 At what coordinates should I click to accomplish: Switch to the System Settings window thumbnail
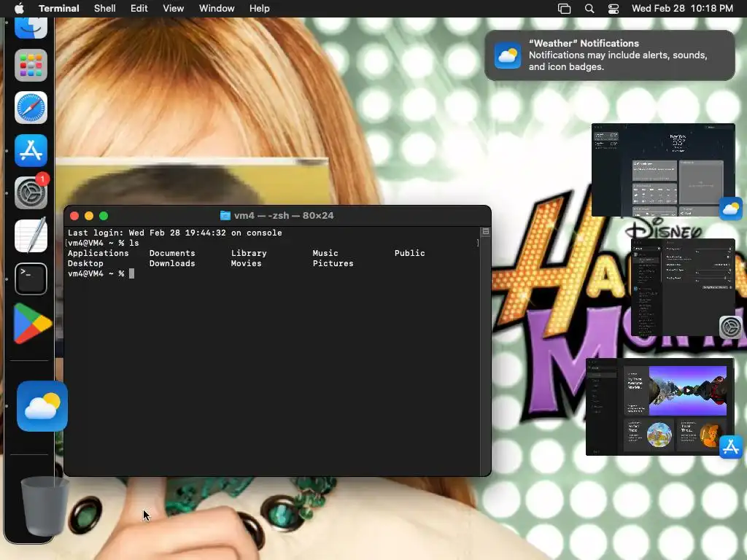click(683, 287)
